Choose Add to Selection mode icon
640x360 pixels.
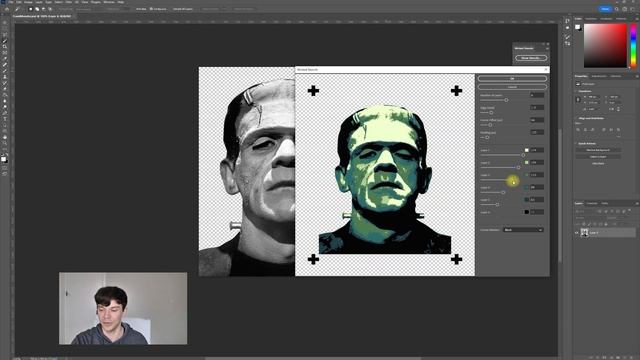(37, 9)
